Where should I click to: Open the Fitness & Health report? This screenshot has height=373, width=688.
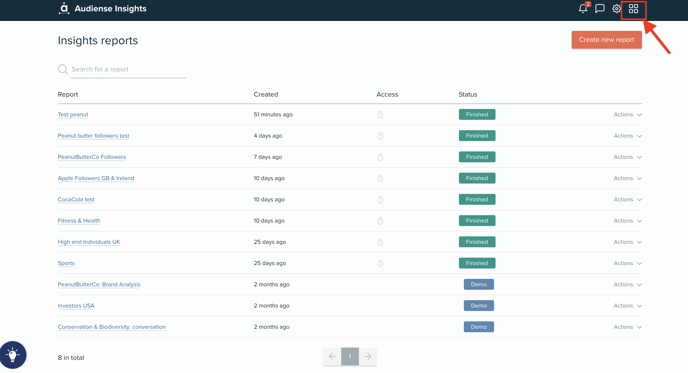click(79, 221)
